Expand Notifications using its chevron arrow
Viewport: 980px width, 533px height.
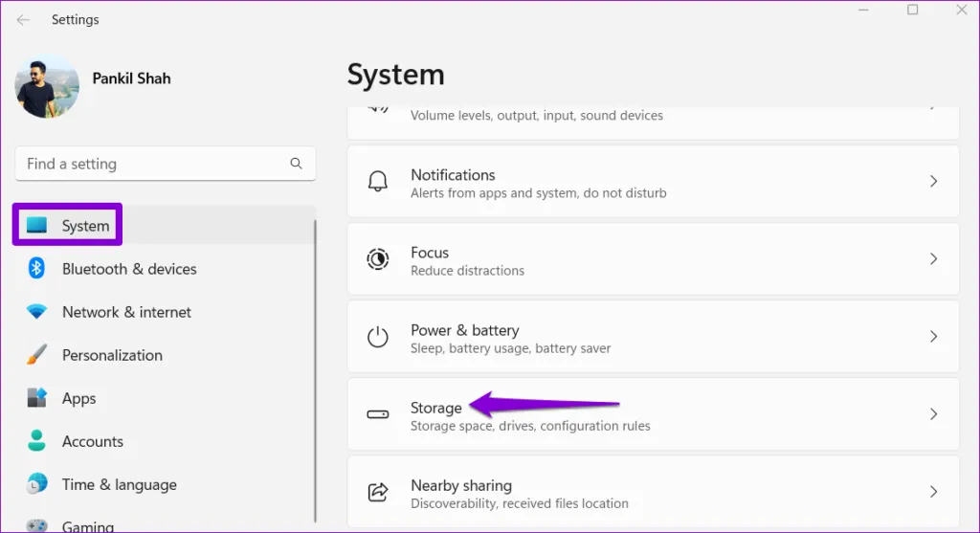pyautogui.click(x=933, y=182)
